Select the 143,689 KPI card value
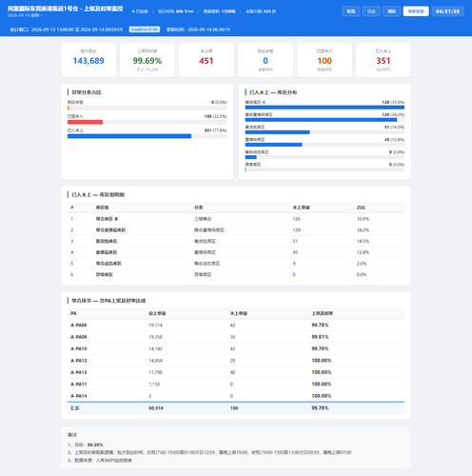 (x=88, y=61)
